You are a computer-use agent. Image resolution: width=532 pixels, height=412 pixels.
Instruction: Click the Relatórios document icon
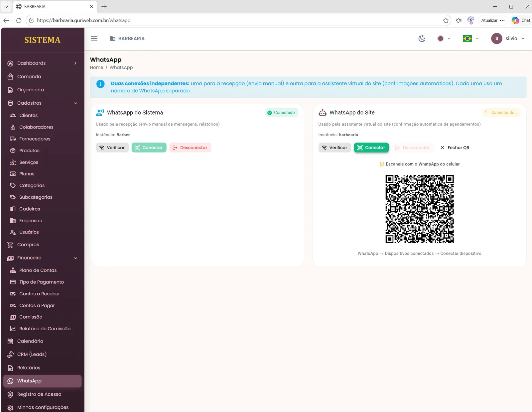click(10, 368)
